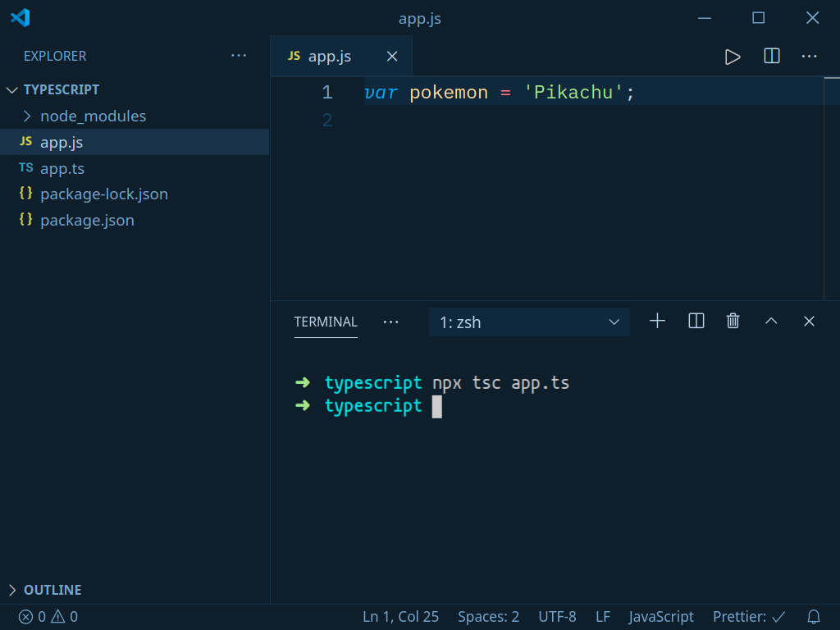The image size is (840, 630).
Task: Open Explorer more actions ellipsis
Action: pos(239,56)
